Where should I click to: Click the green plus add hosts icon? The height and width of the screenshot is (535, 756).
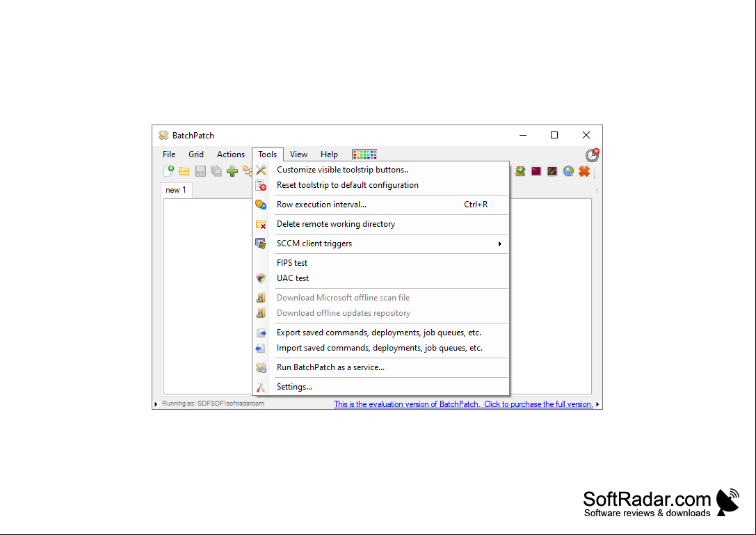(x=232, y=170)
